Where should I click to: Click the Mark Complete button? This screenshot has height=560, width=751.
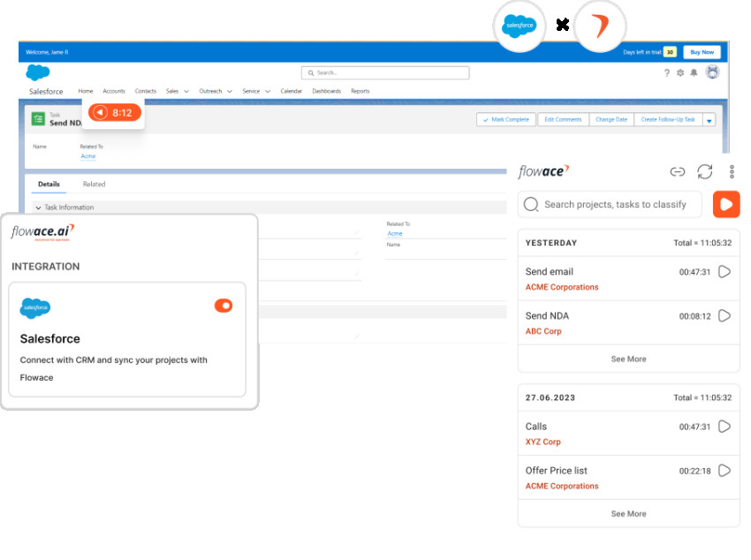[507, 119]
